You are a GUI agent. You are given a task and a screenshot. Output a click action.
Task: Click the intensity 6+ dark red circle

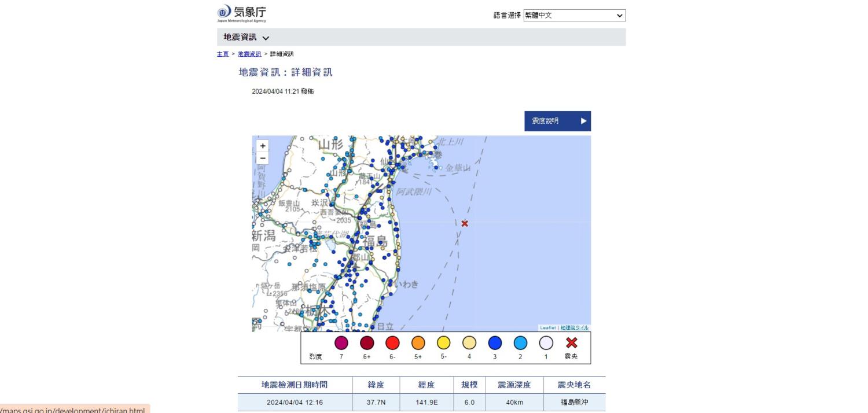pyautogui.click(x=367, y=343)
